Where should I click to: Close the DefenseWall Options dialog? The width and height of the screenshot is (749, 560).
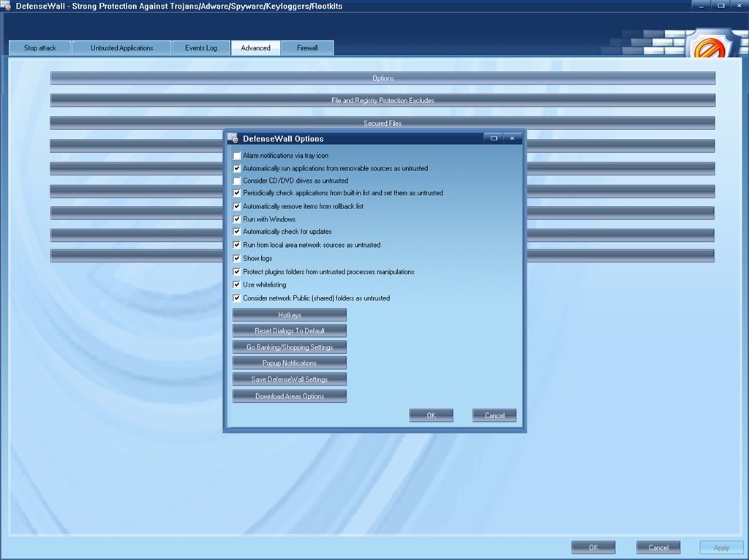pyautogui.click(x=512, y=138)
